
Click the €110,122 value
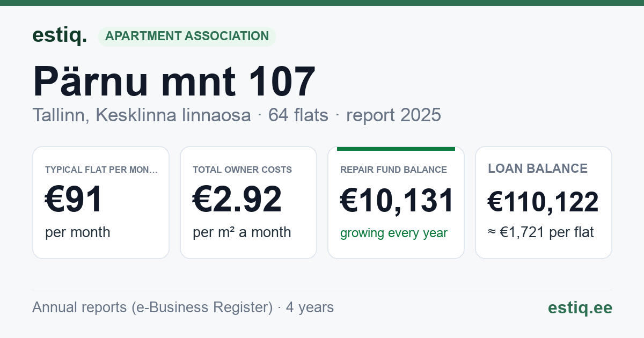click(x=543, y=202)
